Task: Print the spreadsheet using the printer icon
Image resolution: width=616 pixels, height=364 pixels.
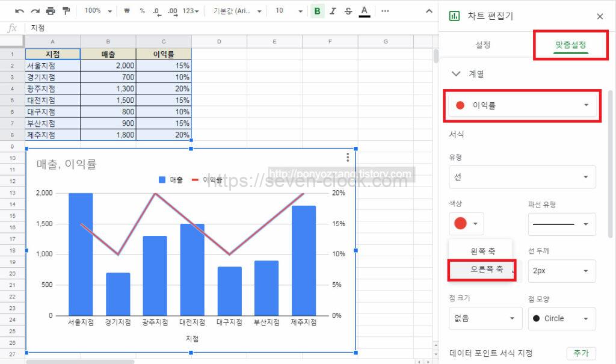Action: 51,11
